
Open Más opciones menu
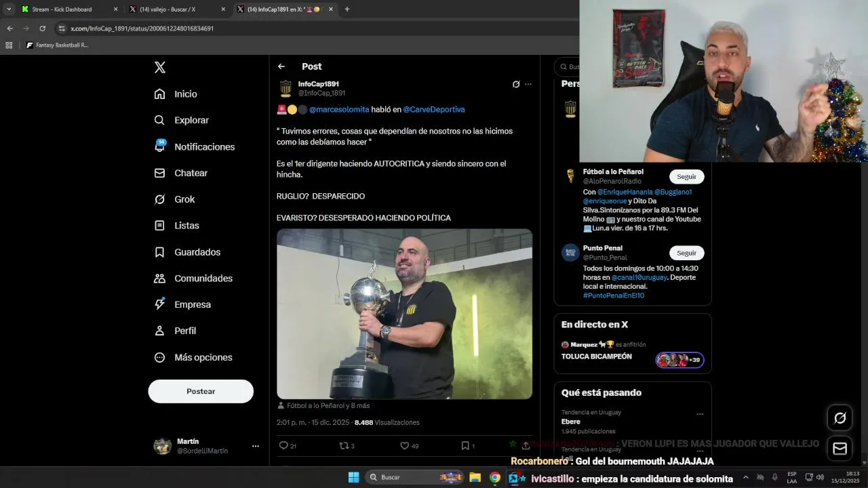[193, 357]
